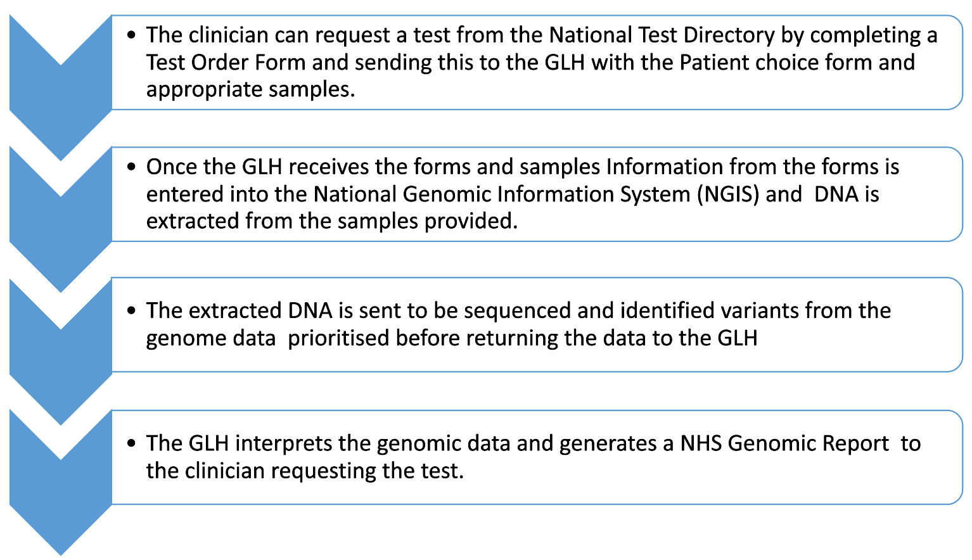The image size is (972, 560).
Task: Click 'the clinician requesting the test.' line
Action: tap(305, 471)
